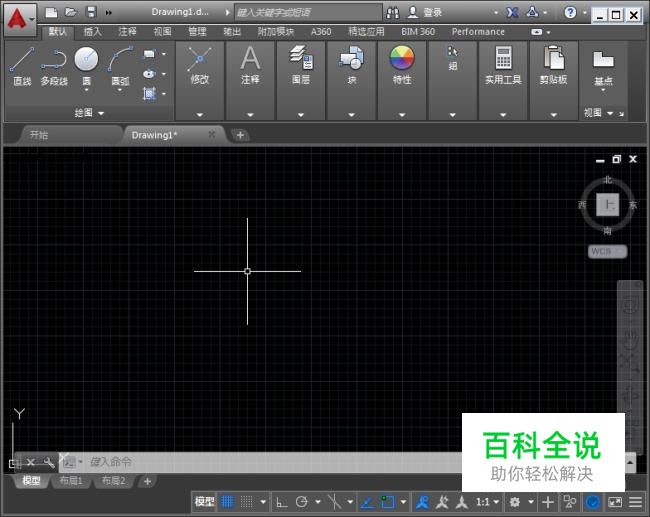Select the Polyline (多段线) tool
The image size is (650, 517).
tap(54, 66)
